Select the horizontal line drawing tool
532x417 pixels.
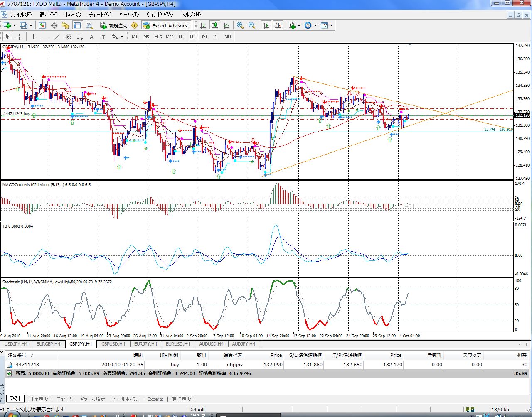(45, 37)
